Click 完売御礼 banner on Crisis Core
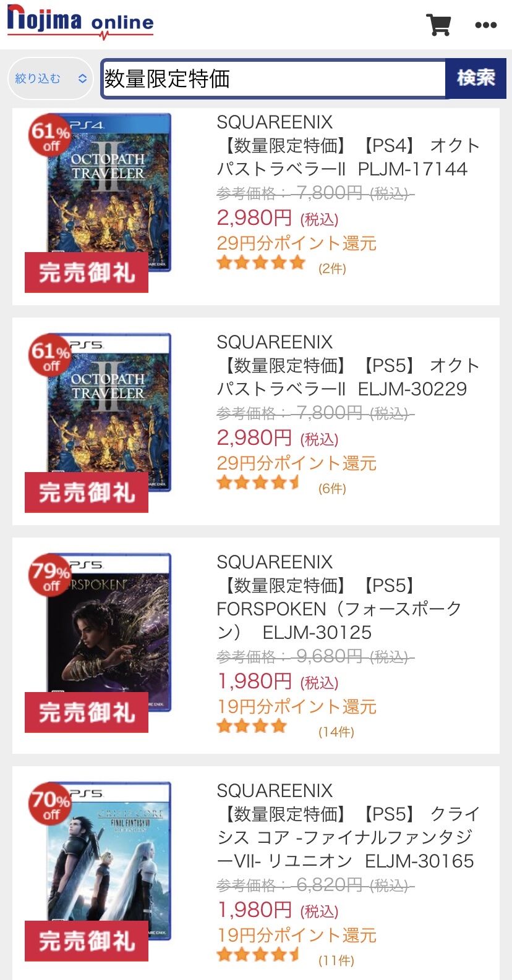 pyautogui.click(x=87, y=940)
